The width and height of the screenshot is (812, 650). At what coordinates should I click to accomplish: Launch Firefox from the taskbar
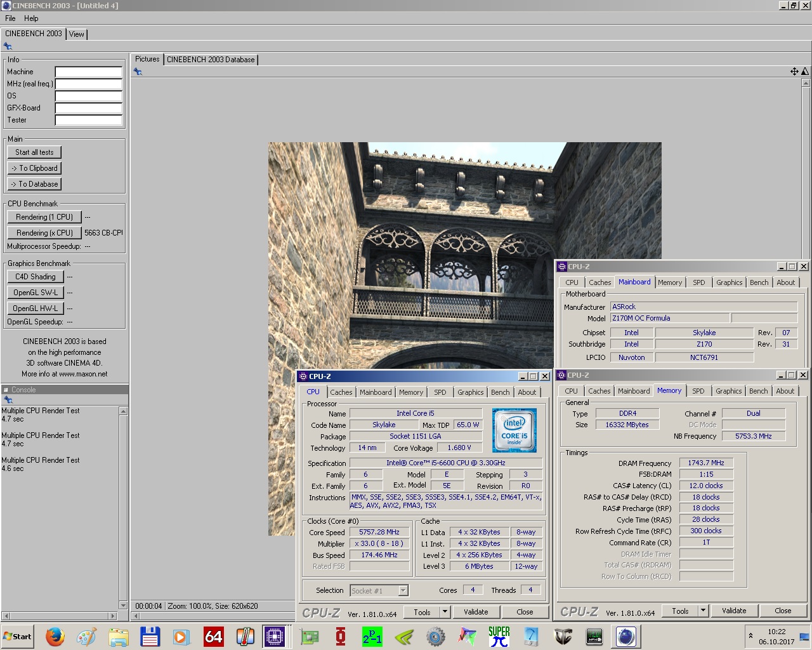click(x=55, y=636)
